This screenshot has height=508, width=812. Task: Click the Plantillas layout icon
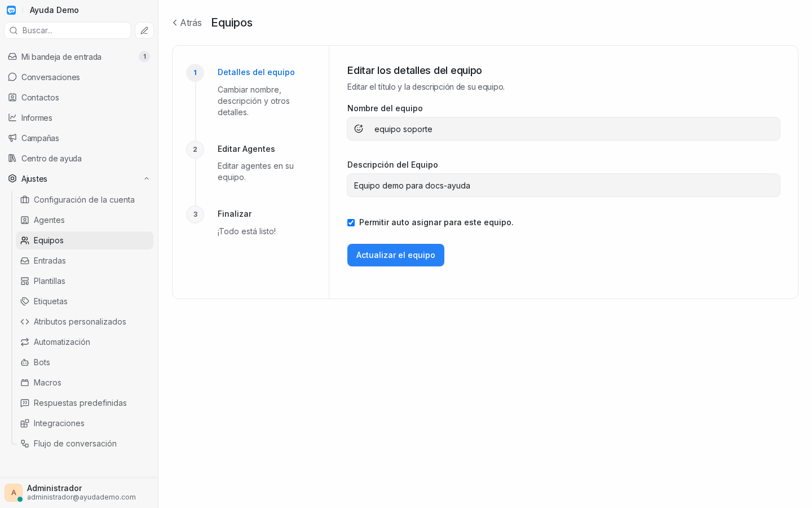pos(25,281)
